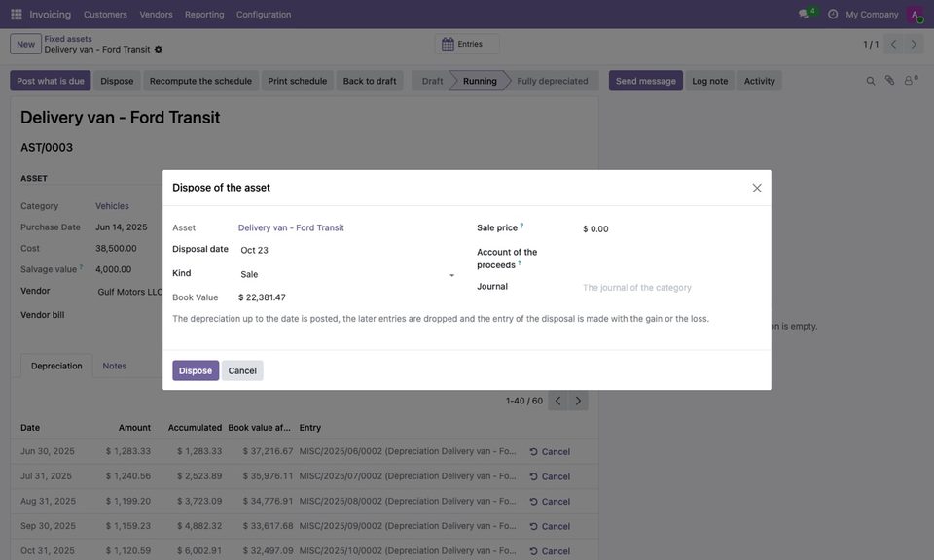Image resolution: width=934 pixels, height=560 pixels.
Task: Click the Log note button
Action: [x=710, y=81]
